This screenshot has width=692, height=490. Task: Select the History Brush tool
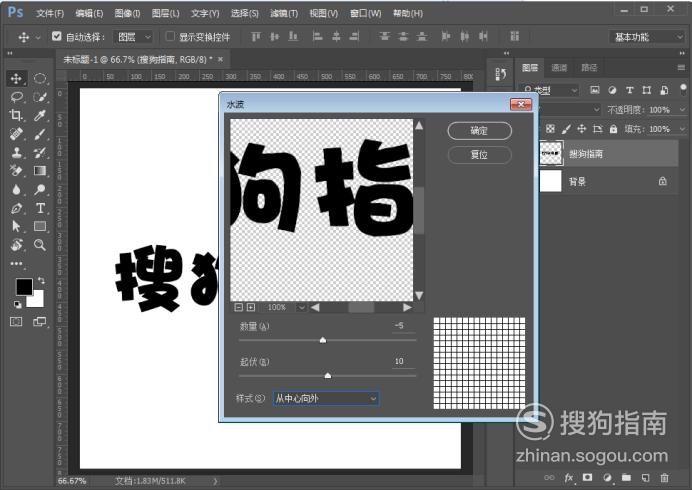(x=40, y=152)
